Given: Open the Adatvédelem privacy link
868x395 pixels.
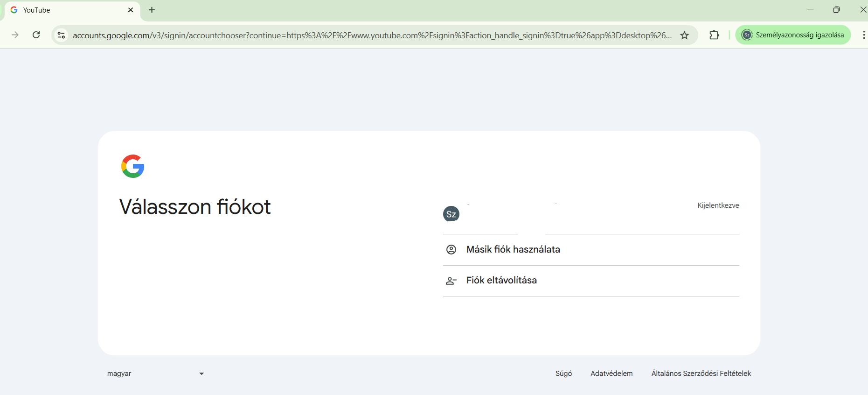Looking at the screenshot, I should pyautogui.click(x=611, y=374).
